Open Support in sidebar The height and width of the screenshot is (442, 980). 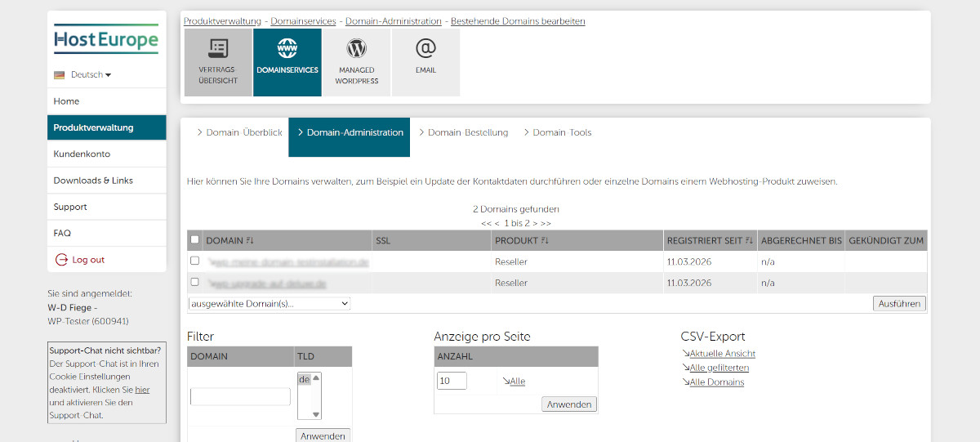tap(107, 207)
